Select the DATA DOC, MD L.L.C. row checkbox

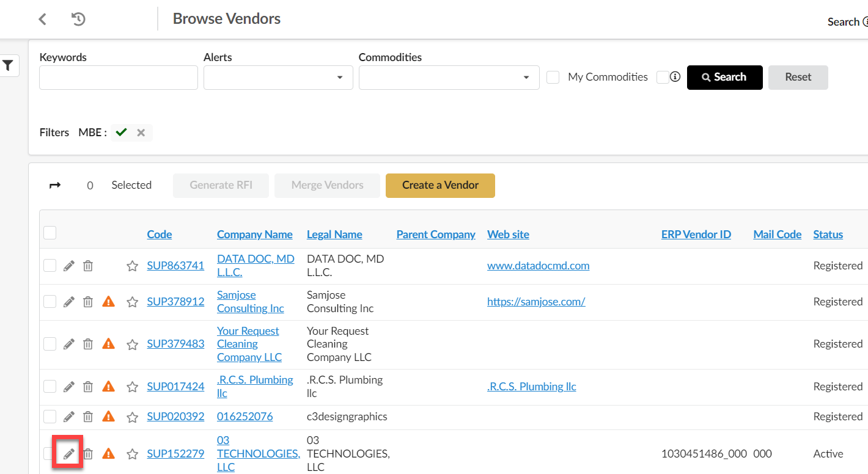pyautogui.click(x=50, y=265)
